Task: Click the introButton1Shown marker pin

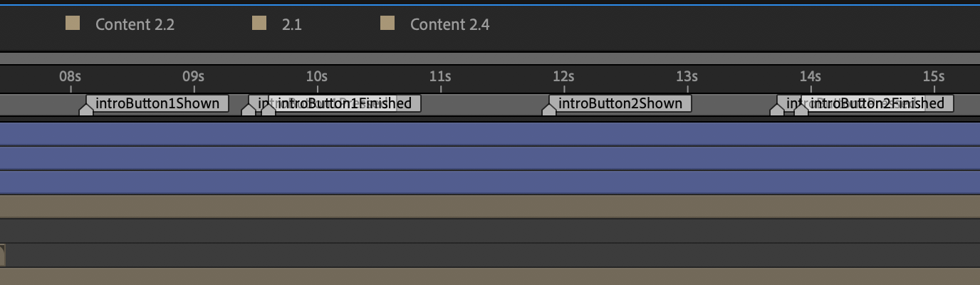Action: click(86, 110)
